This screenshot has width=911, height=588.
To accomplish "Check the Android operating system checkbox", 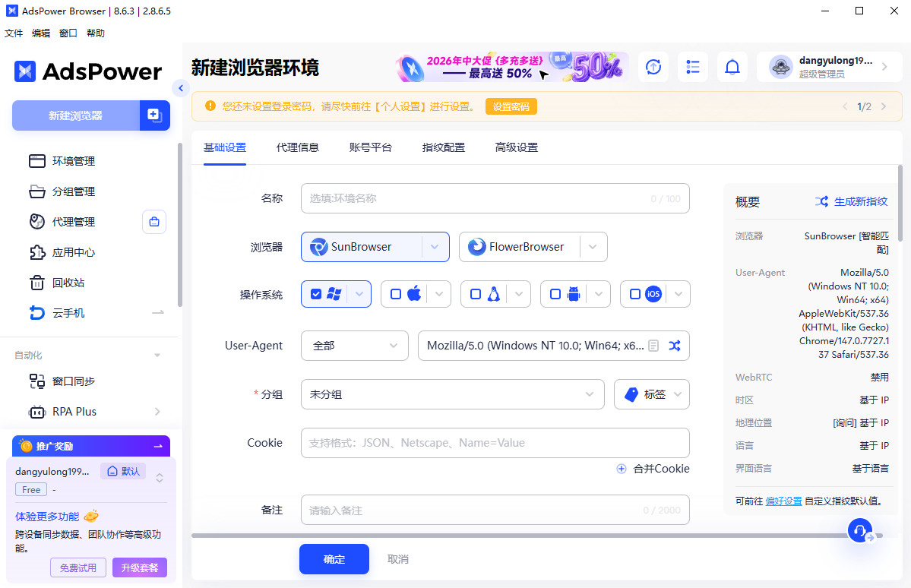I will (555, 294).
